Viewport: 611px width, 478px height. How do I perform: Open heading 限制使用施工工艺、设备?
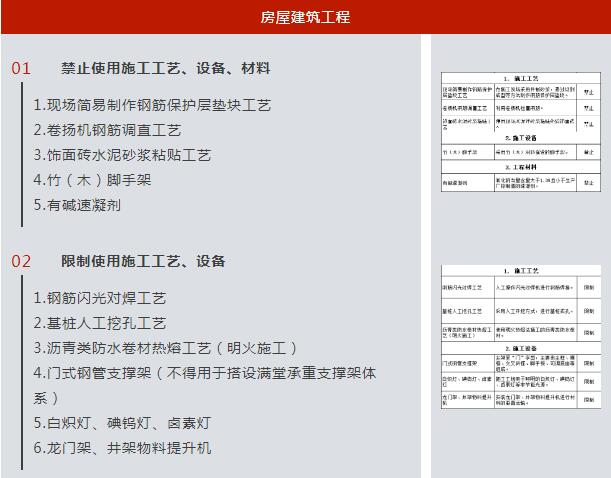pos(143,262)
